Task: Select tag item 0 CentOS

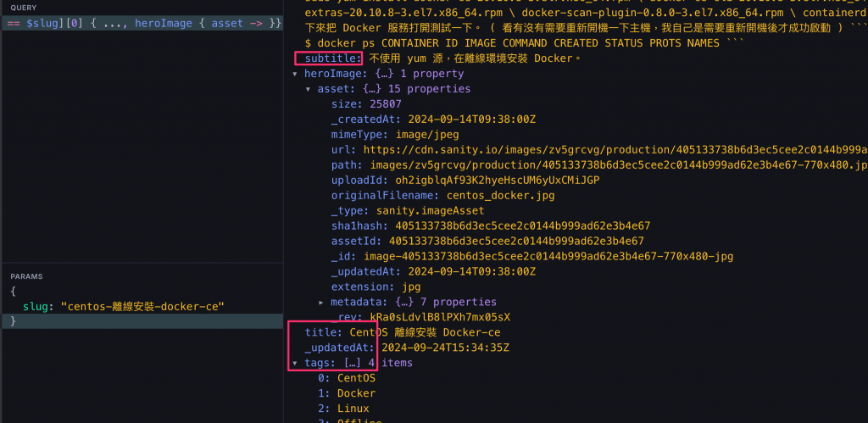Action: (356, 378)
